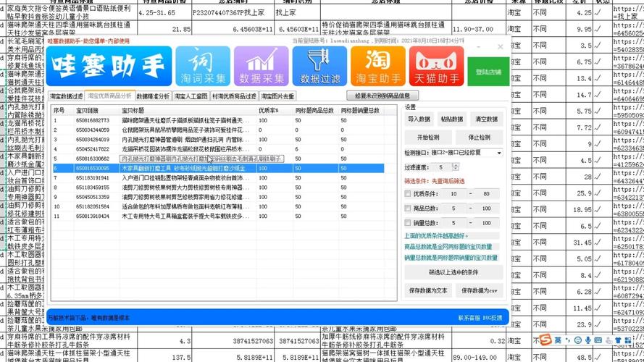The image size is (644, 362).
Task: Click the 优质率% column header
Action: point(275,111)
